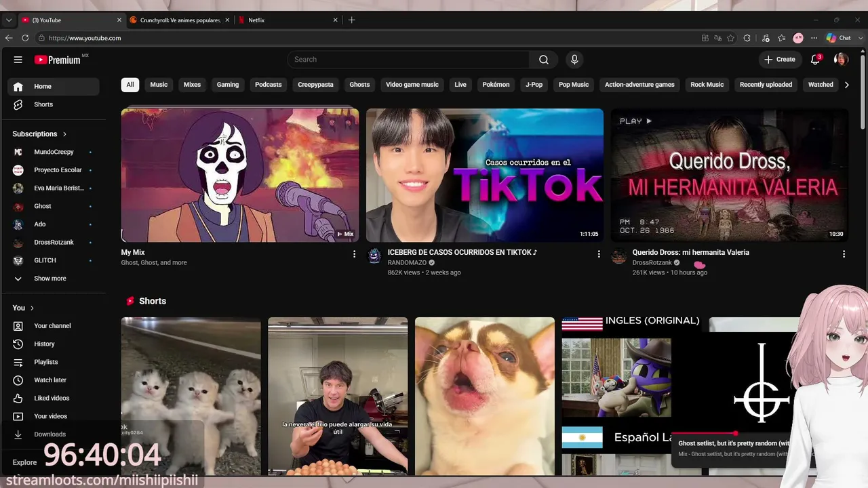
Task: Open the MundoCreepy subscription
Action: click(x=54, y=152)
